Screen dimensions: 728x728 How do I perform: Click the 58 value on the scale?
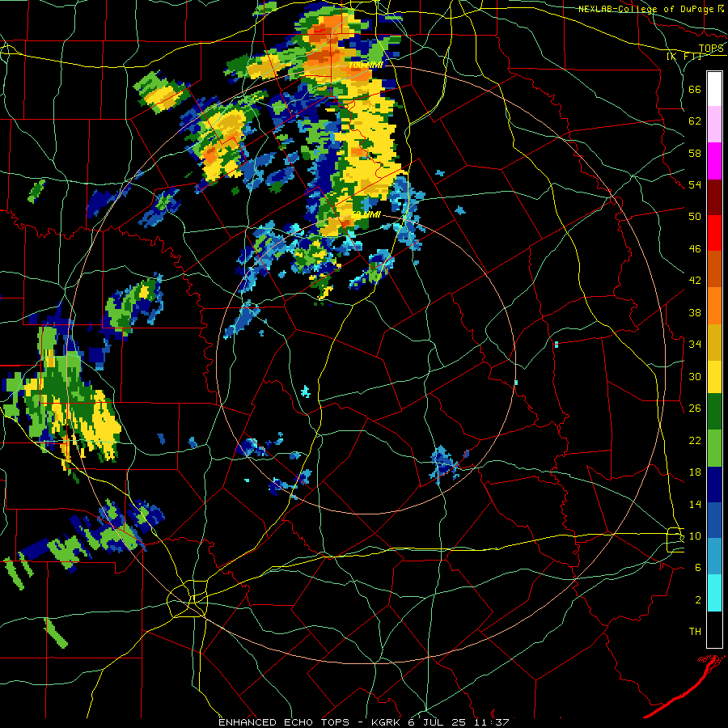click(x=695, y=153)
